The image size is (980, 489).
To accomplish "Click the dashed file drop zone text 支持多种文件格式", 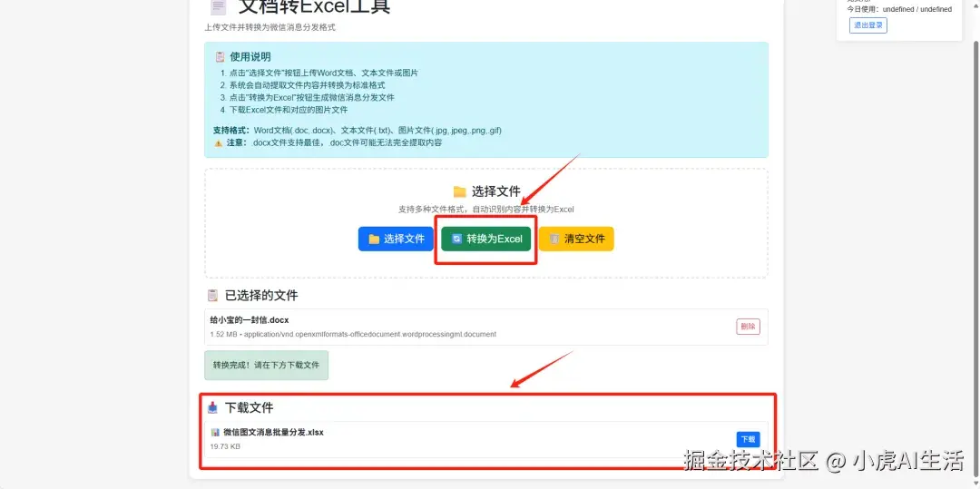I will click(x=486, y=210).
